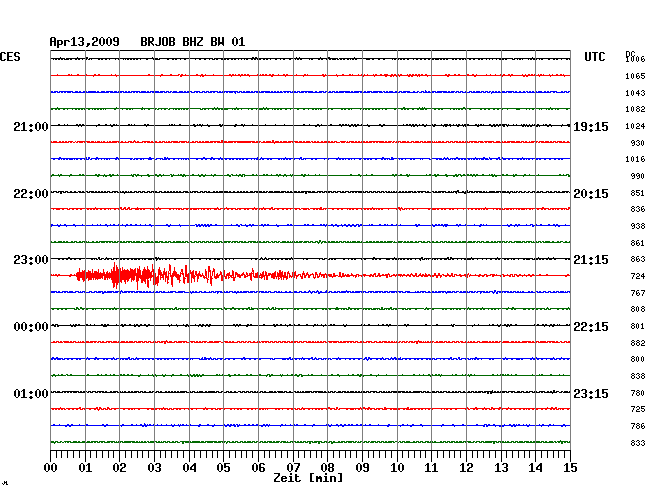Click the "19:15" UTC time label

pyautogui.click(x=591, y=126)
